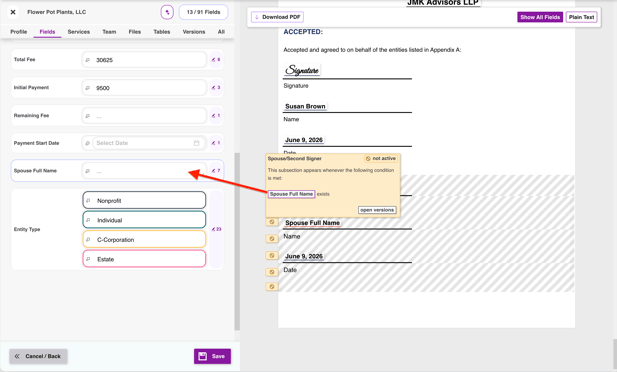This screenshot has width=617, height=372.
Task: Open the Files tab
Action: 135,31
